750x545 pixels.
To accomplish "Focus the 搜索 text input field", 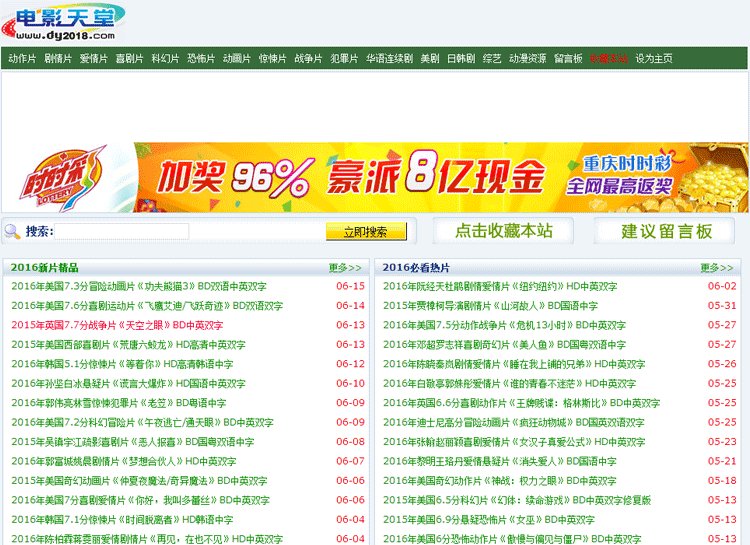I will [122, 232].
